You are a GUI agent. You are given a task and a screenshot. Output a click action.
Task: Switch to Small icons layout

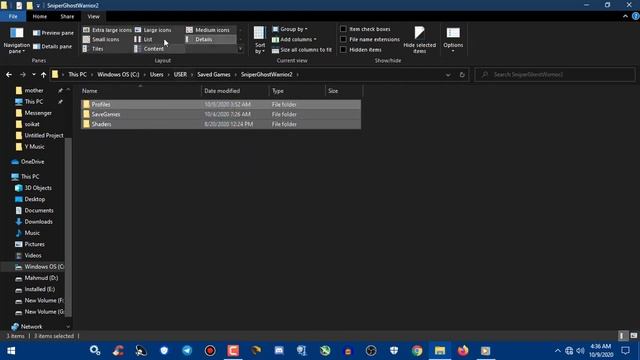pyautogui.click(x=101, y=39)
